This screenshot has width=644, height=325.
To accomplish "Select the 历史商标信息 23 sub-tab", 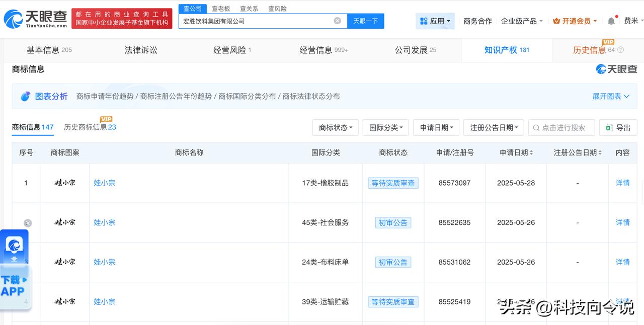I will (x=90, y=127).
